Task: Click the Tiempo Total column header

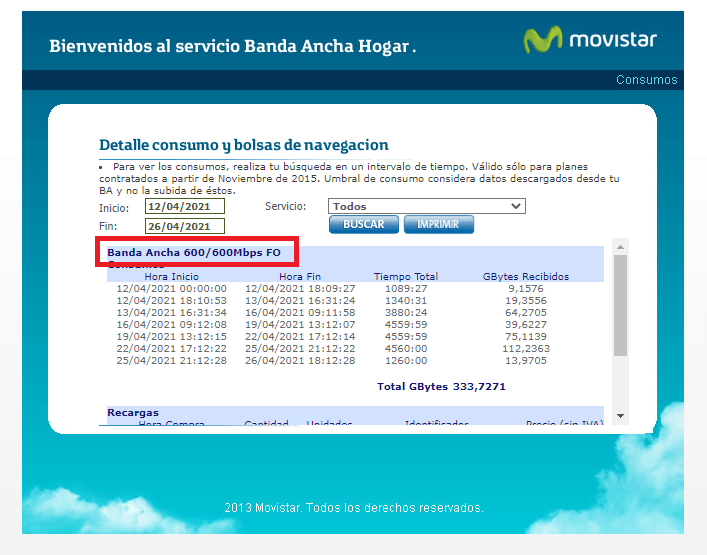Action: (x=406, y=276)
